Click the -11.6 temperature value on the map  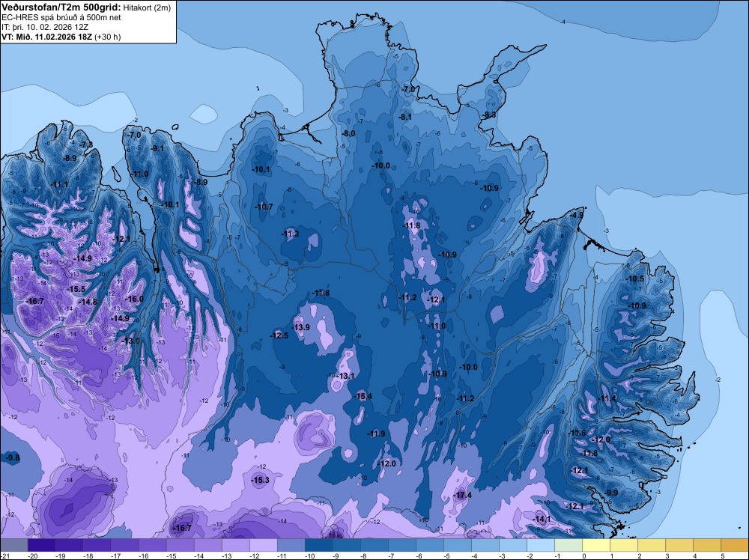(x=577, y=433)
